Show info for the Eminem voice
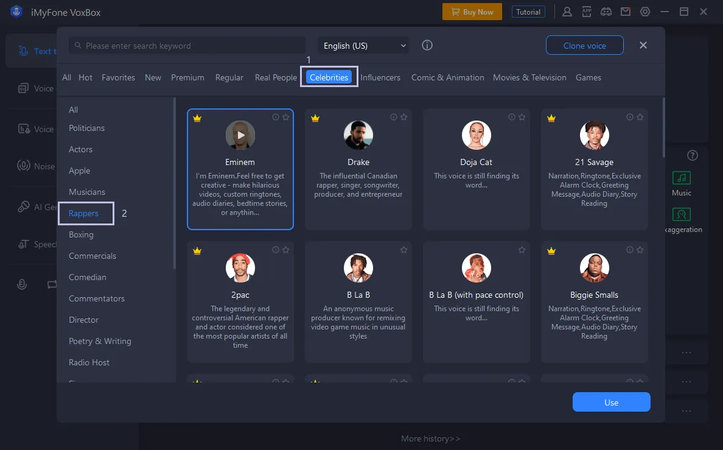This screenshot has width=723, height=450. [276, 117]
